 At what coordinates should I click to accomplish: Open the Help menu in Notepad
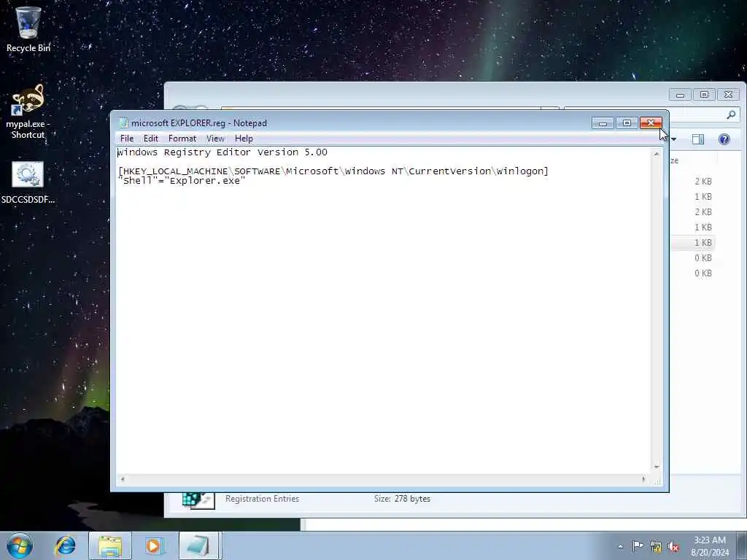click(244, 139)
